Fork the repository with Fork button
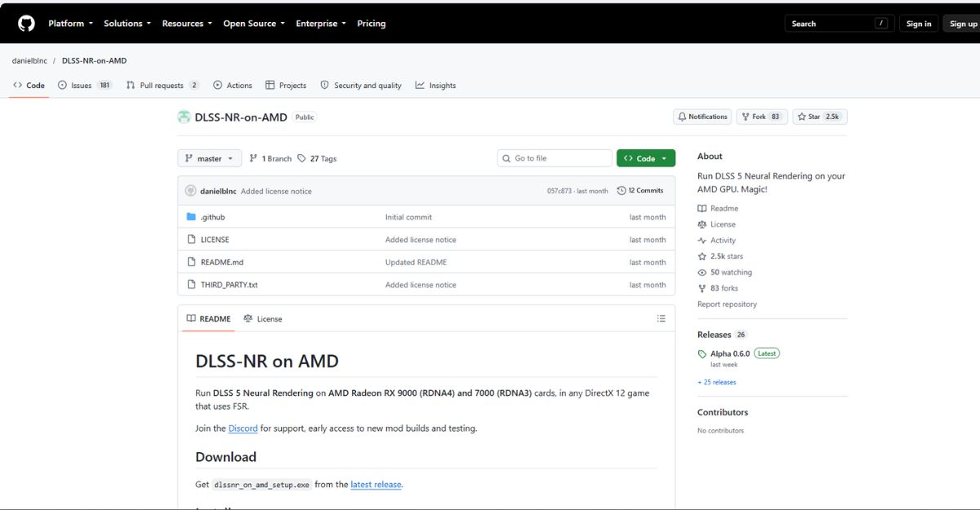 (761, 117)
